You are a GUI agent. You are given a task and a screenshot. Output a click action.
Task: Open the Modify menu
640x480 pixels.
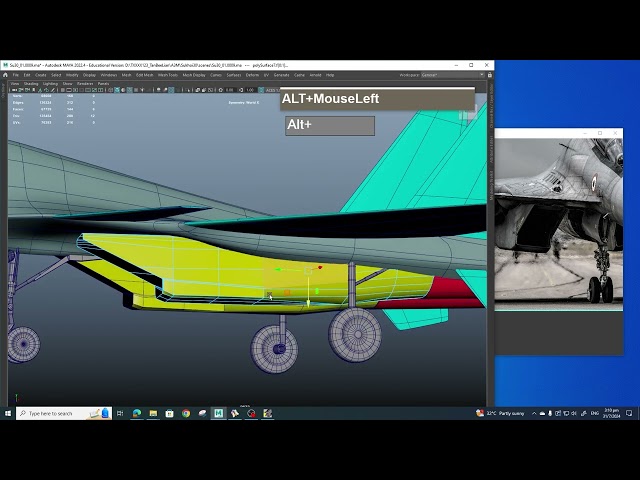[x=72, y=75]
